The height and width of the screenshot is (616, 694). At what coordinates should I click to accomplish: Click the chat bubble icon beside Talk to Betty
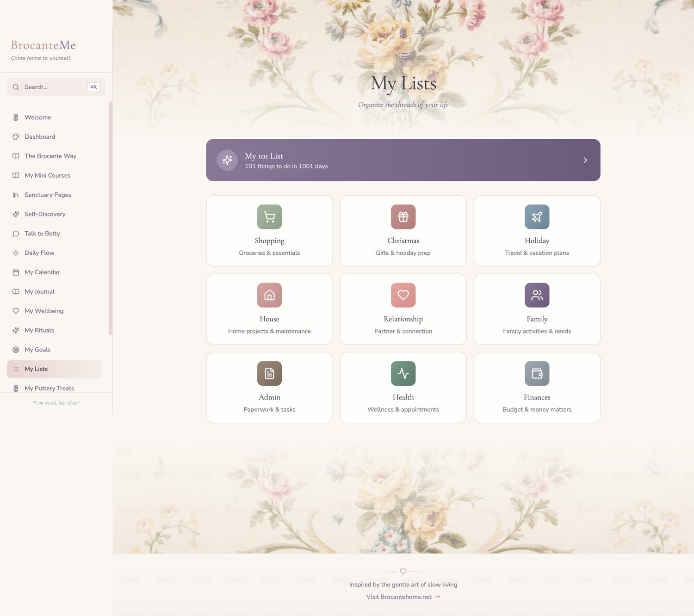click(x=16, y=234)
